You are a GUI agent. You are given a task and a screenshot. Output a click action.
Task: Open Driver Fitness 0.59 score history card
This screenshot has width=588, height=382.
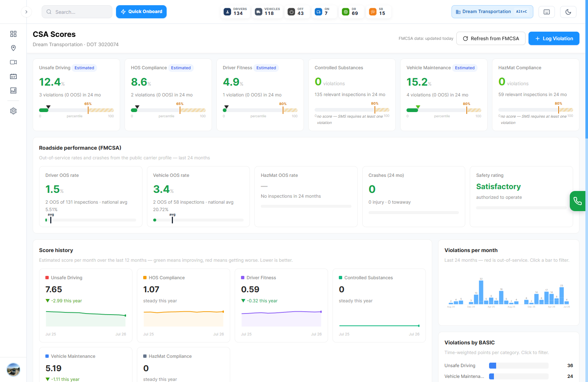[281, 305]
